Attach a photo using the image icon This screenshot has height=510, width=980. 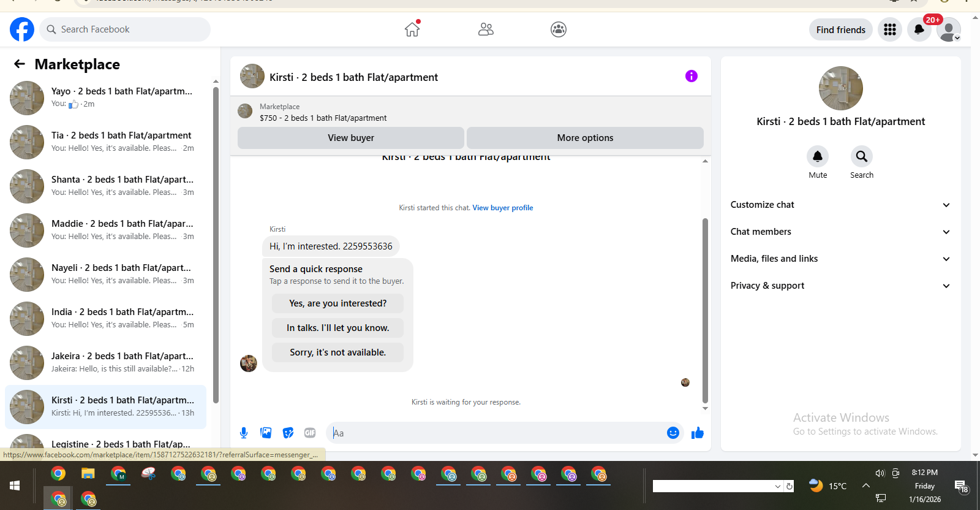click(x=266, y=433)
